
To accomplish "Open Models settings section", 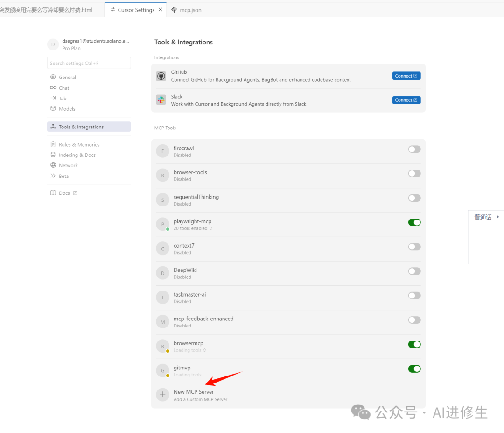I will [x=89, y=109].
